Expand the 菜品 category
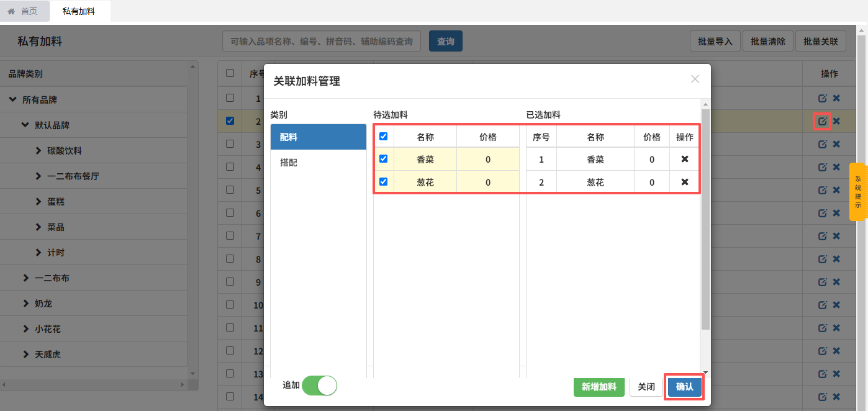The image size is (868, 411). tap(38, 227)
